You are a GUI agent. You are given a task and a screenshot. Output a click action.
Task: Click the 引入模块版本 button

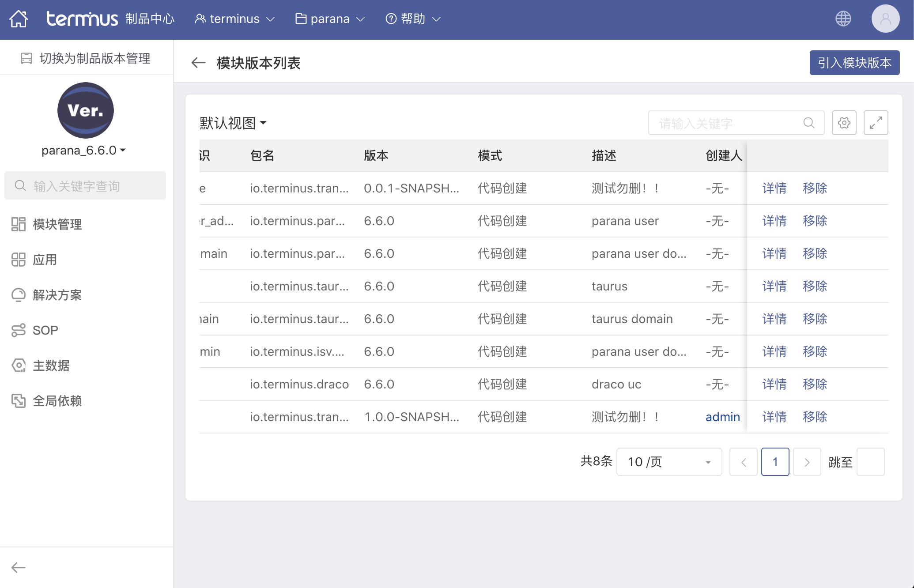[x=854, y=63]
